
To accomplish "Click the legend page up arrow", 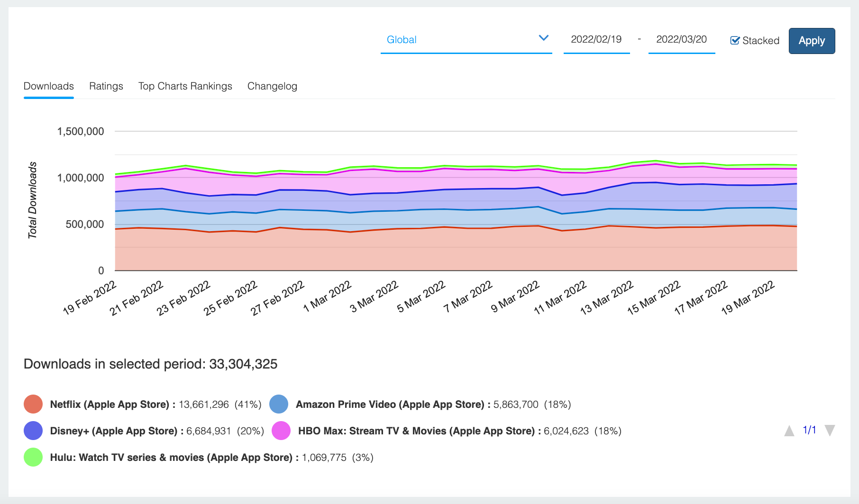I will pyautogui.click(x=789, y=431).
